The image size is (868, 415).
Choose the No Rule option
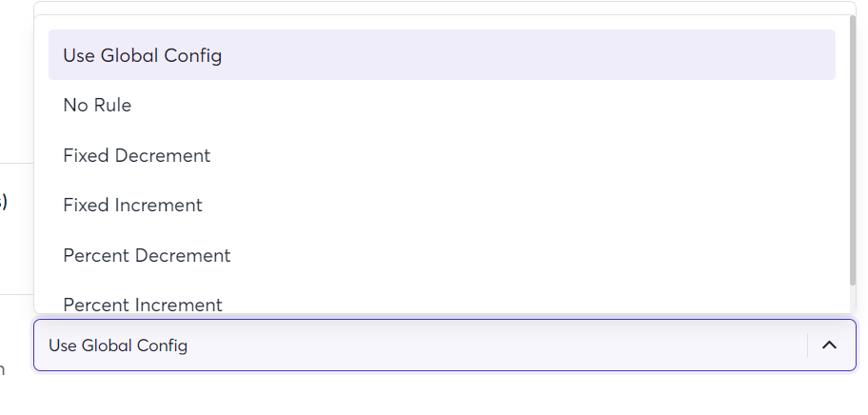[442, 105]
